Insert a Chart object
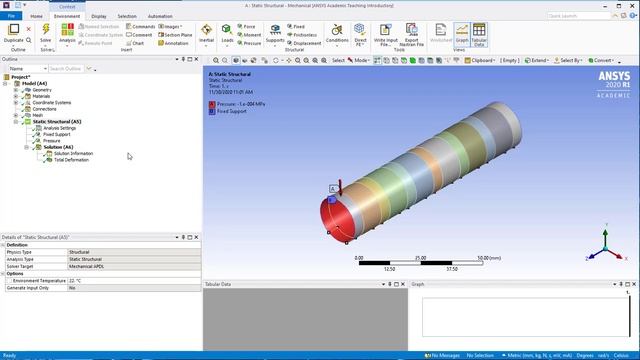Image resolution: width=640 pixels, height=360 pixels. point(135,43)
